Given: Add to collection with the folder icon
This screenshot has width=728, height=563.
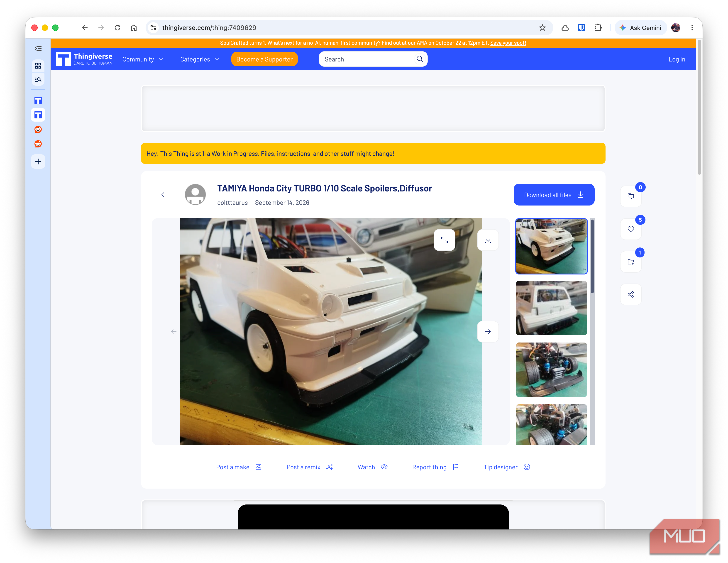Looking at the screenshot, I should [631, 262].
